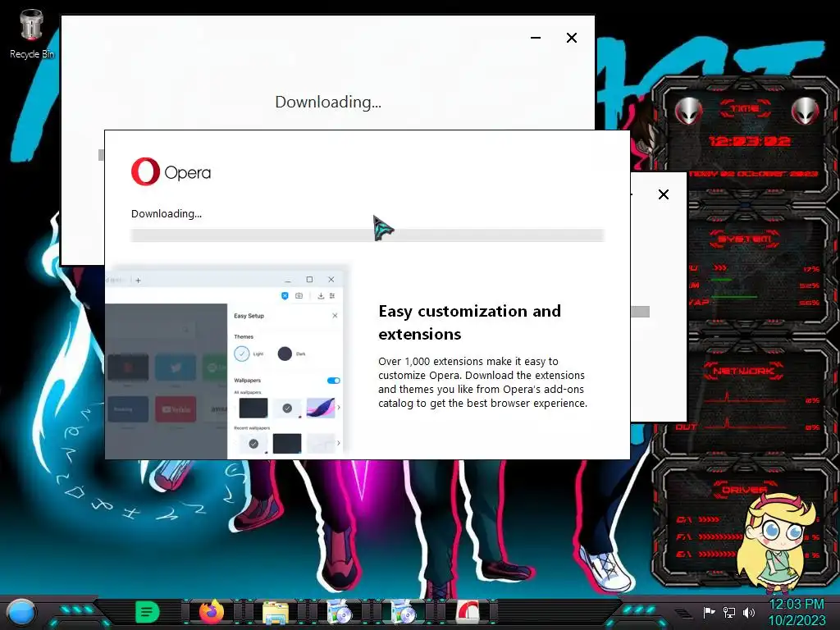Click the Opera logo in installer window
The width and height of the screenshot is (840, 630).
pyautogui.click(x=171, y=172)
